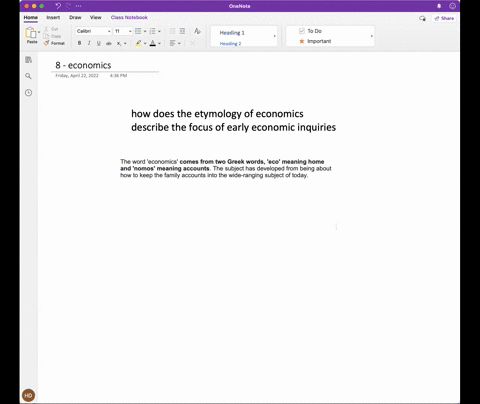Show the notebooks navigation pane
The height and width of the screenshot is (404, 480).
tap(28, 60)
